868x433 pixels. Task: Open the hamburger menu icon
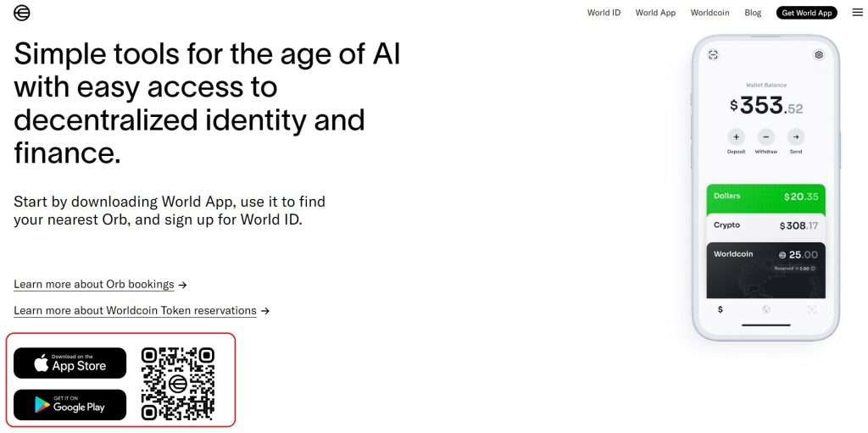857,13
